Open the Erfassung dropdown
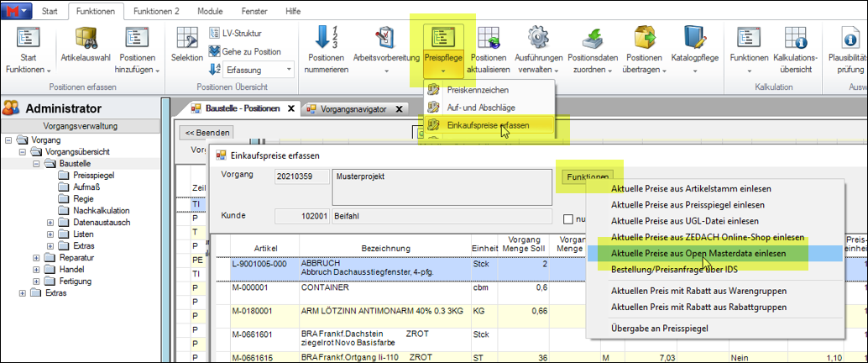Viewport: 868px width, 363px height. (x=290, y=71)
